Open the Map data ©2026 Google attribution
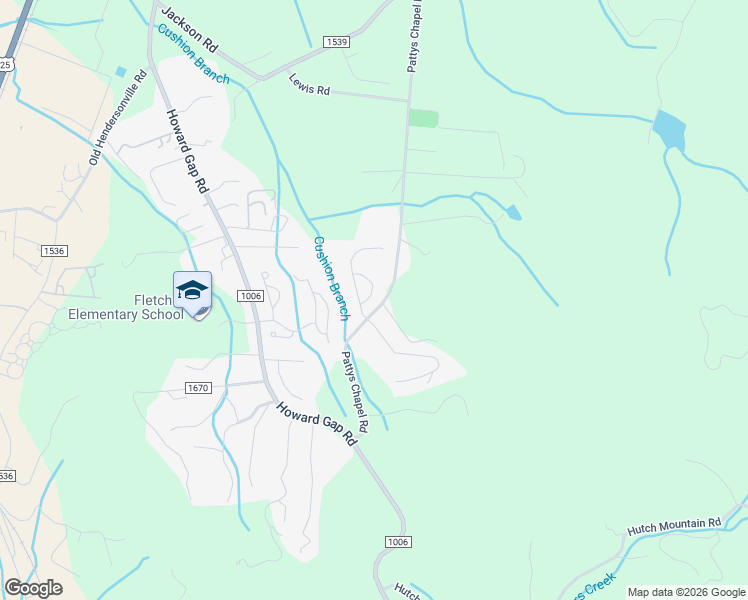 (x=686, y=592)
